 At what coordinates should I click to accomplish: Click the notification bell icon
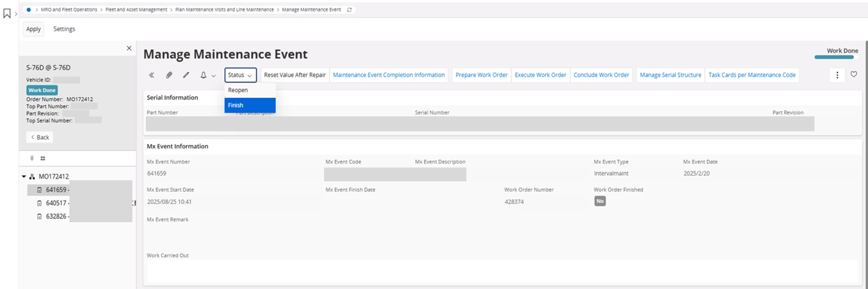coord(203,75)
